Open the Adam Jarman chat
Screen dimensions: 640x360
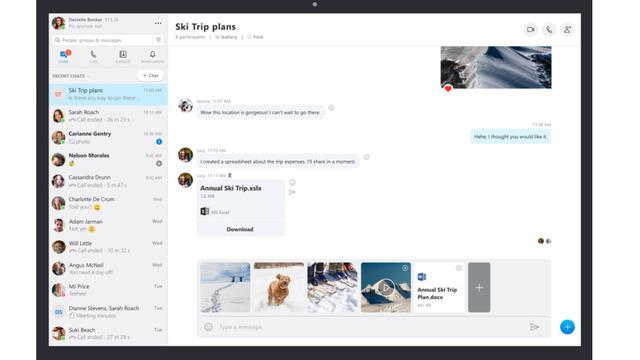108,225
